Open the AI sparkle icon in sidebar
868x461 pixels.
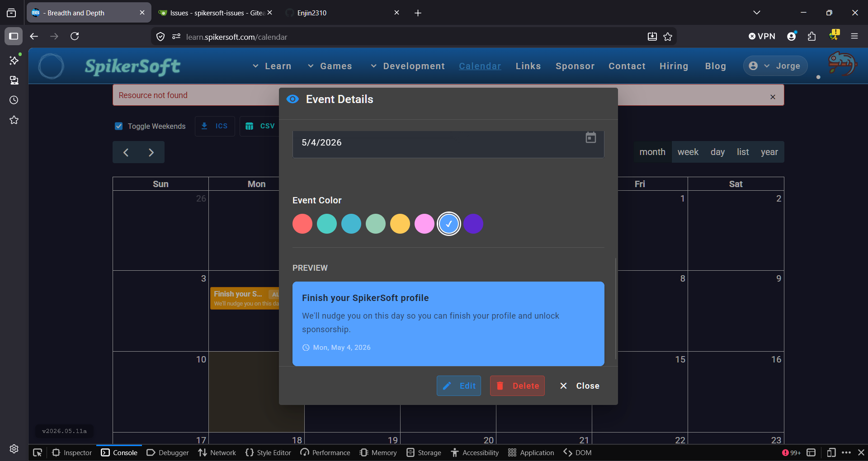[x=14, y=60]
